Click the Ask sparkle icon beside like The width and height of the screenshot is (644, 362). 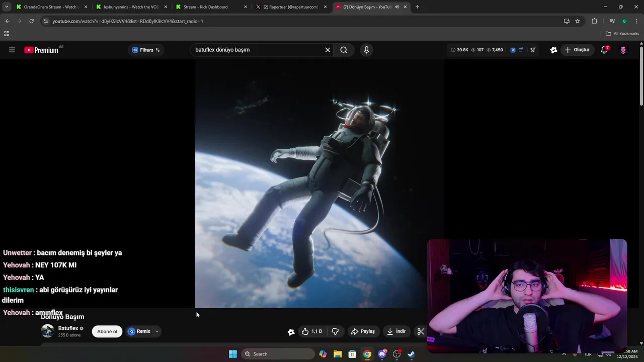[x=291, y=332]
